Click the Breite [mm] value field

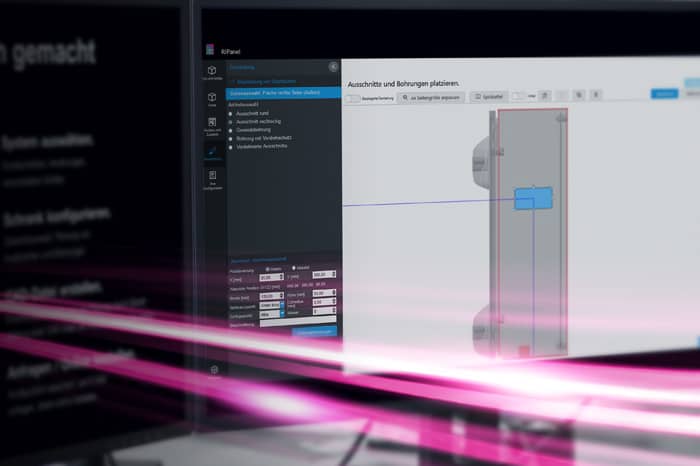(271, 296)
